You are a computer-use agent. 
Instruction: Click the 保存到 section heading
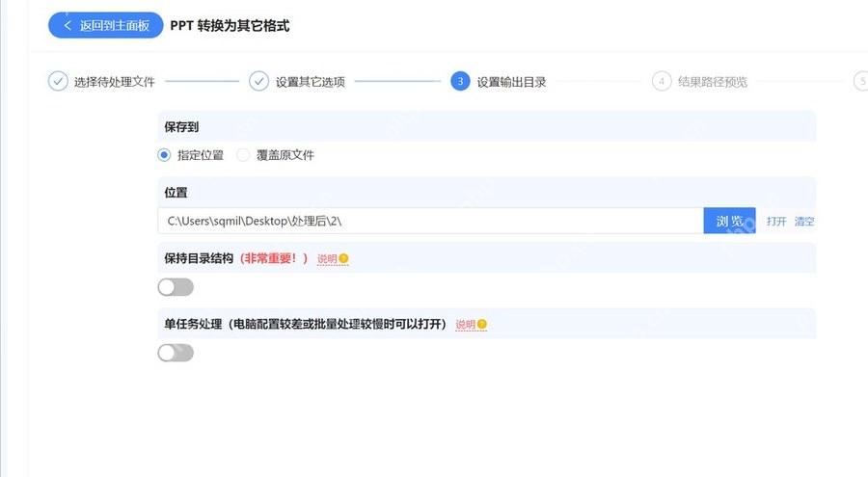[x=181, y=127]
